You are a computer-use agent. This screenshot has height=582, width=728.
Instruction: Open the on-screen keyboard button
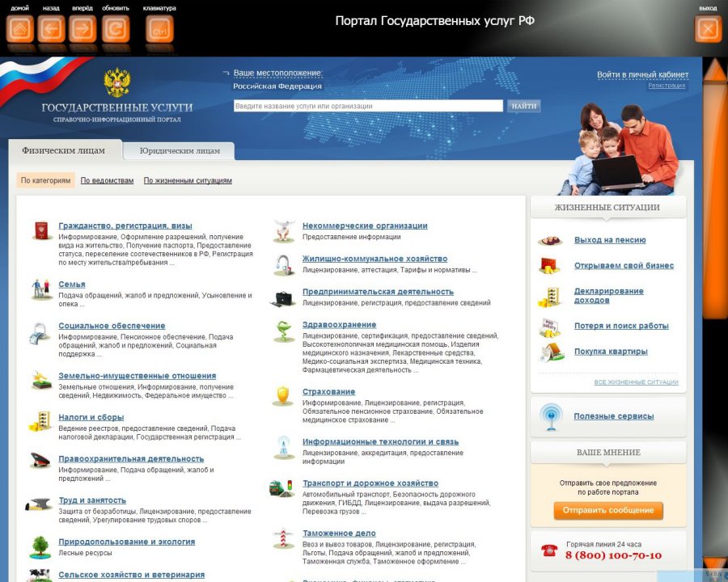click(159, 30)
